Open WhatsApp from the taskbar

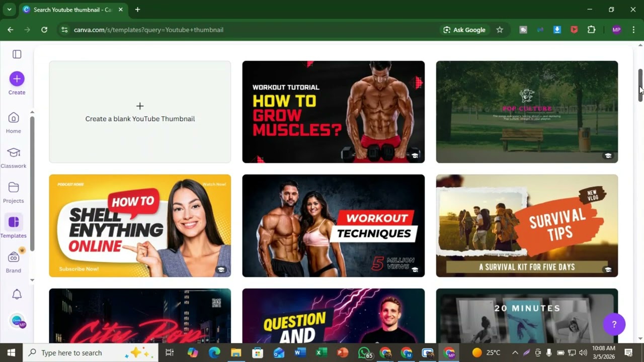365,352
